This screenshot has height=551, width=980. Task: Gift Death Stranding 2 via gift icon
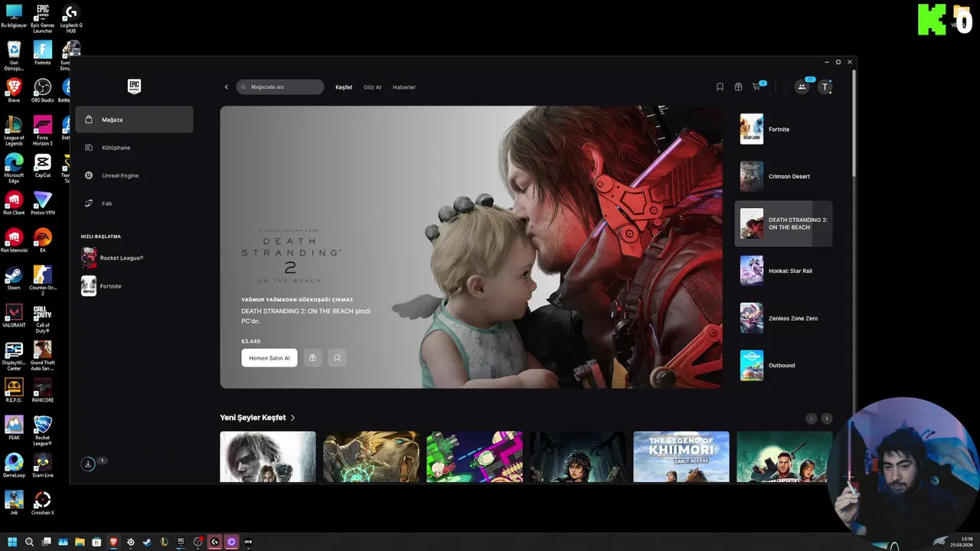point(312,358)
